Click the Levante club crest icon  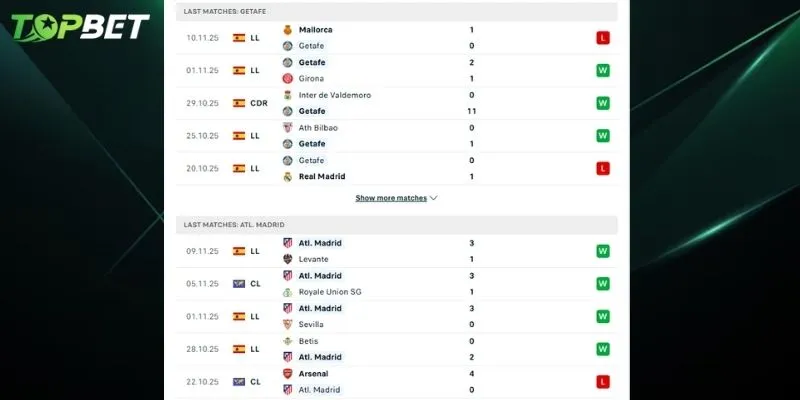(287, 259)
